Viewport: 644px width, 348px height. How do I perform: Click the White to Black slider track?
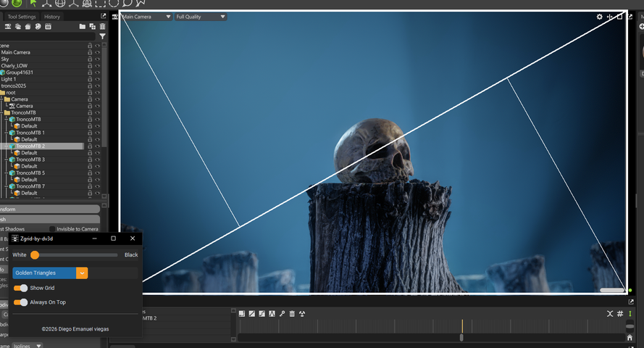point(75,255)
